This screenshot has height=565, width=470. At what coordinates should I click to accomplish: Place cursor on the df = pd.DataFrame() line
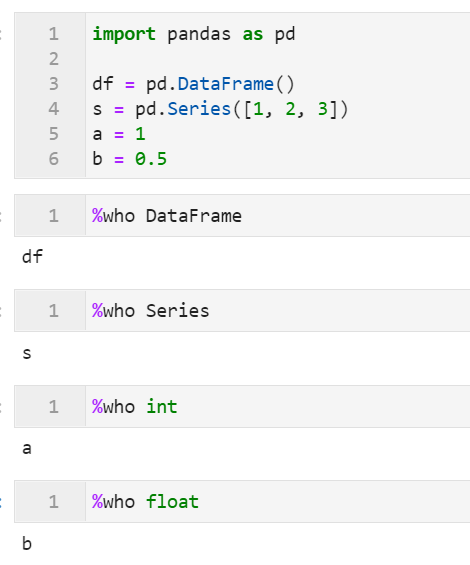(194, 84)
